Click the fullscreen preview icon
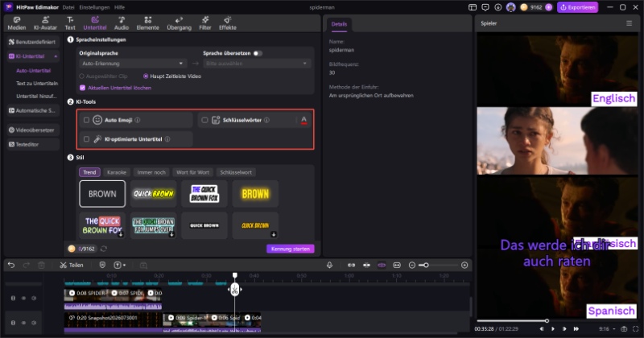This screenshot has width=644, height=338. [x=635, y=329]
